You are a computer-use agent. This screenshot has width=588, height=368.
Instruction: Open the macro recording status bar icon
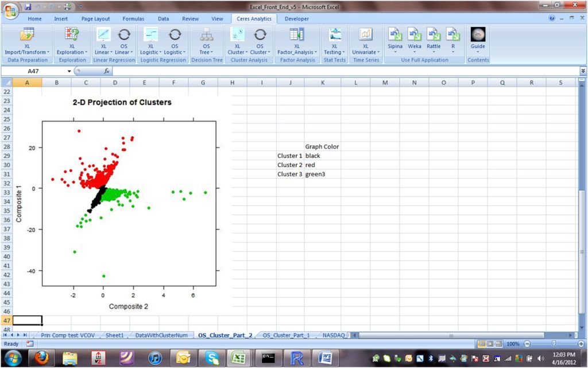point(30,344)
